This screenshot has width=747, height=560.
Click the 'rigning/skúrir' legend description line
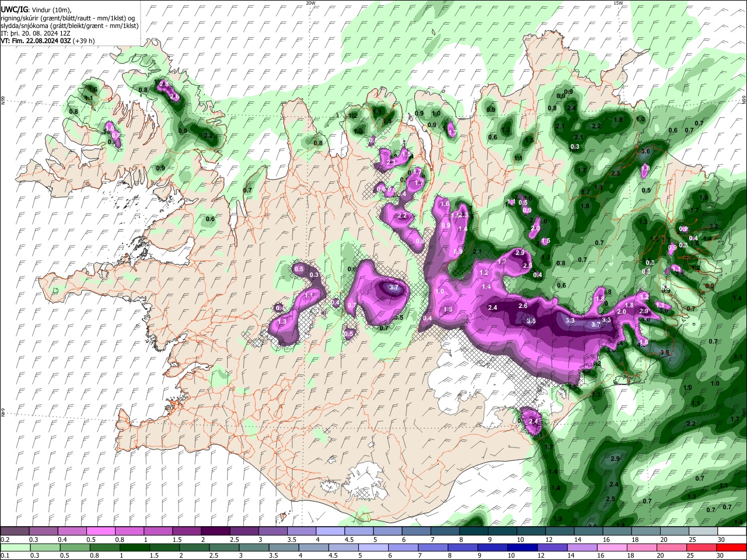tap(68, 18)
